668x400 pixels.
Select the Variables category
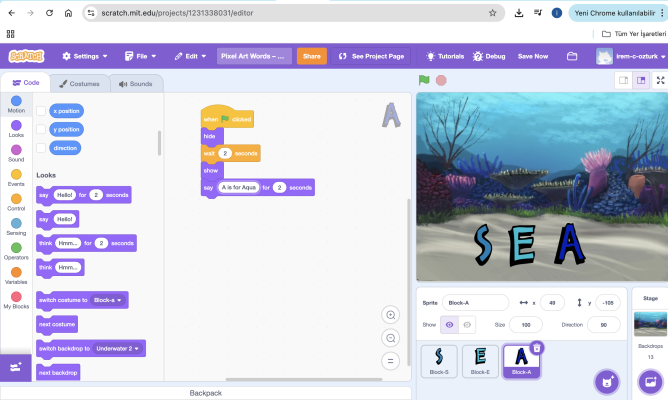point(16,276)
